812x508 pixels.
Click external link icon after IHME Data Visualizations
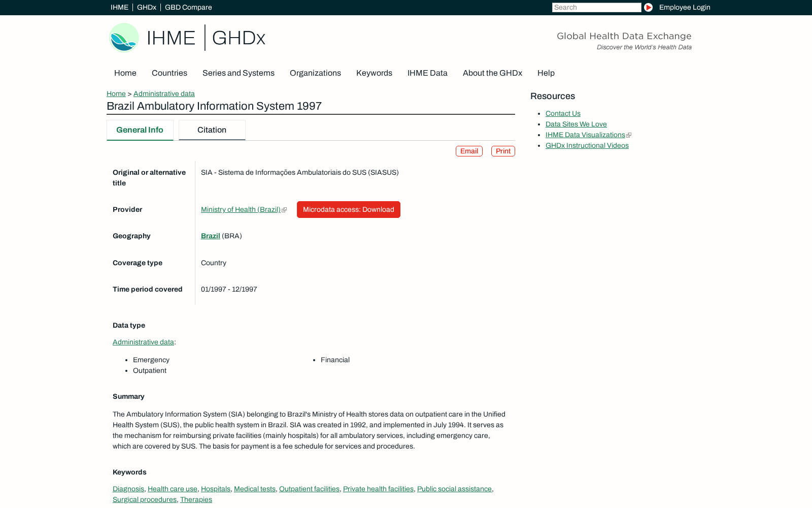(x=629, y=135)
